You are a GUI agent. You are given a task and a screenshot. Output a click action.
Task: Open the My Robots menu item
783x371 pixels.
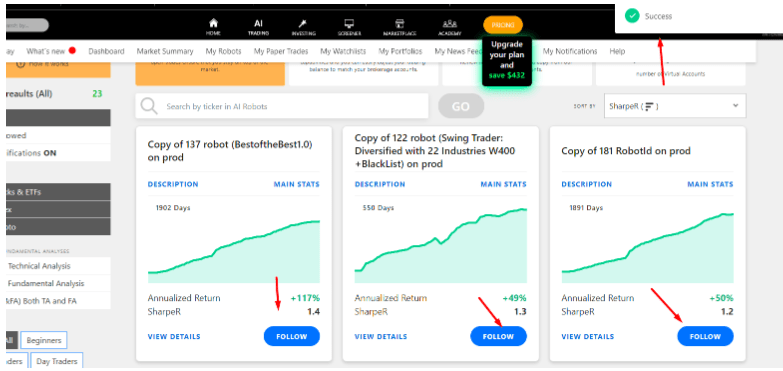[223, 51]
